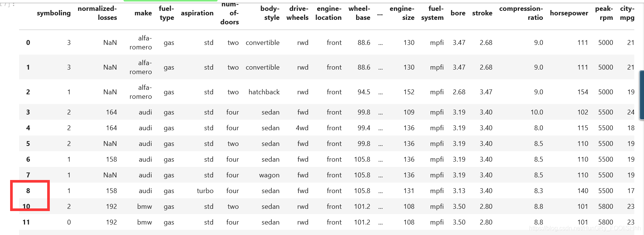Click the vertical scrollbar on right edge
Image resolution: width=644 pixels, height=235 pixels.
point(641,95)
